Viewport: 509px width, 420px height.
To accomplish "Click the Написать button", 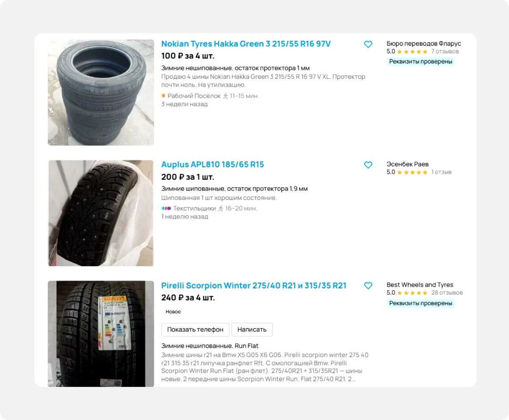I will point(252,329).
